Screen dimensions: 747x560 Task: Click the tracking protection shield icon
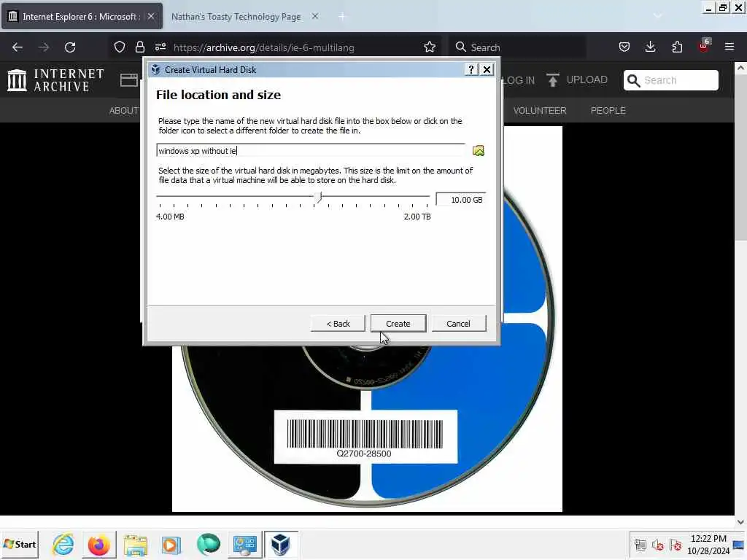point(119,47)
